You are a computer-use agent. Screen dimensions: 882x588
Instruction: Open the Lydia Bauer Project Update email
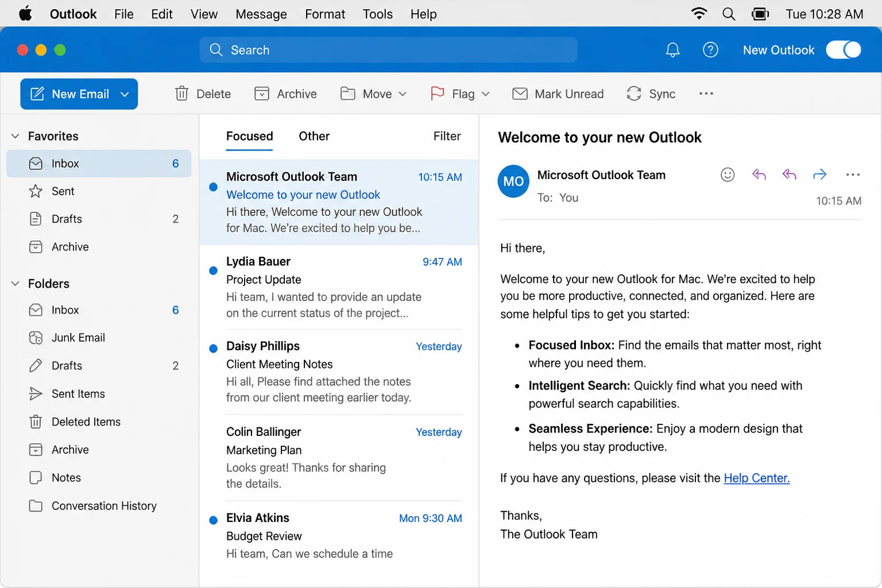[x=339, y=287]
